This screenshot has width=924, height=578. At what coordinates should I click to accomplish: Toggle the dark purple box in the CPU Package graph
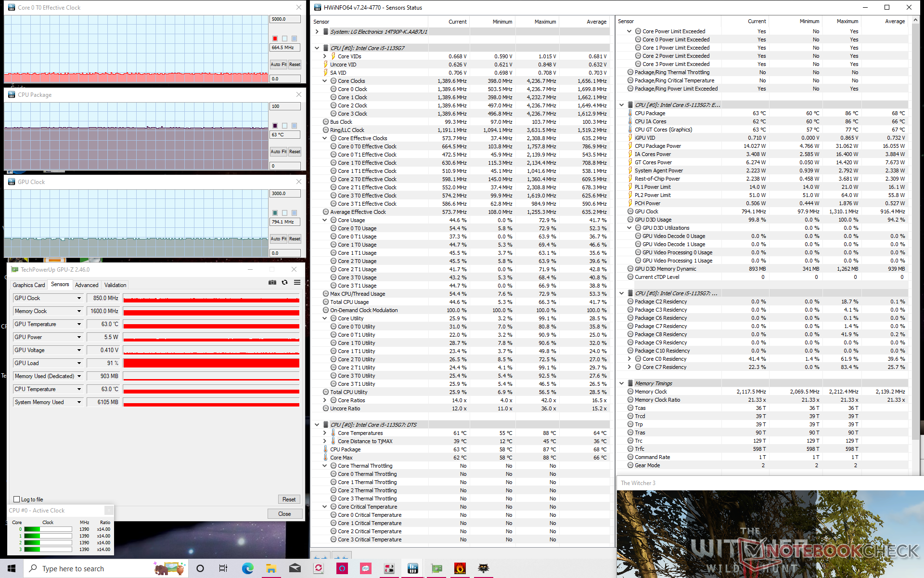coord(275,126)
